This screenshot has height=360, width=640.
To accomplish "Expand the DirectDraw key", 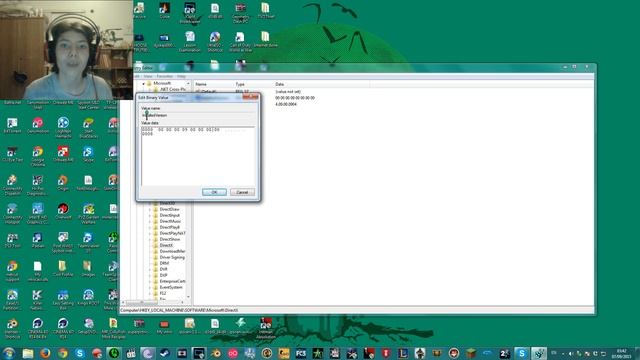I will [149, 209].
